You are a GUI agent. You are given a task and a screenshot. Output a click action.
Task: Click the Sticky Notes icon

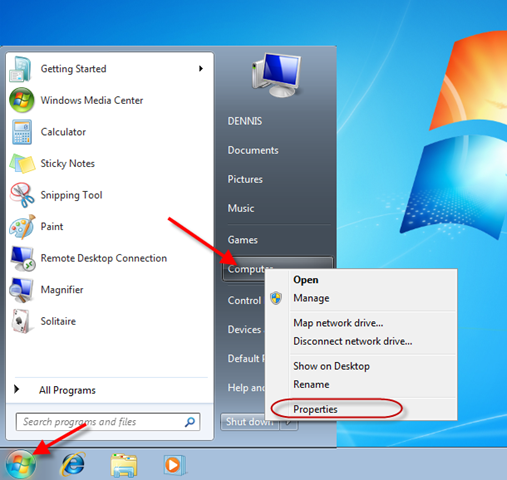[x=22, y=163]
